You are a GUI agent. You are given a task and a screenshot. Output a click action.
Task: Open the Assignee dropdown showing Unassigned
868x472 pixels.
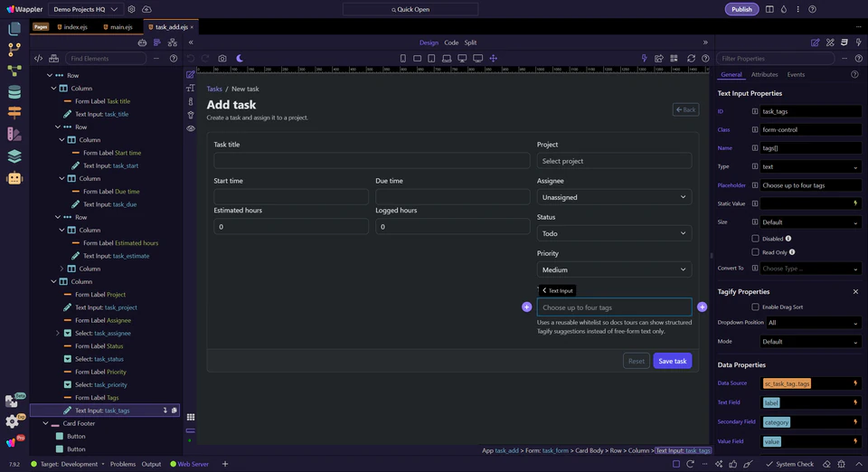click(614, 197)
